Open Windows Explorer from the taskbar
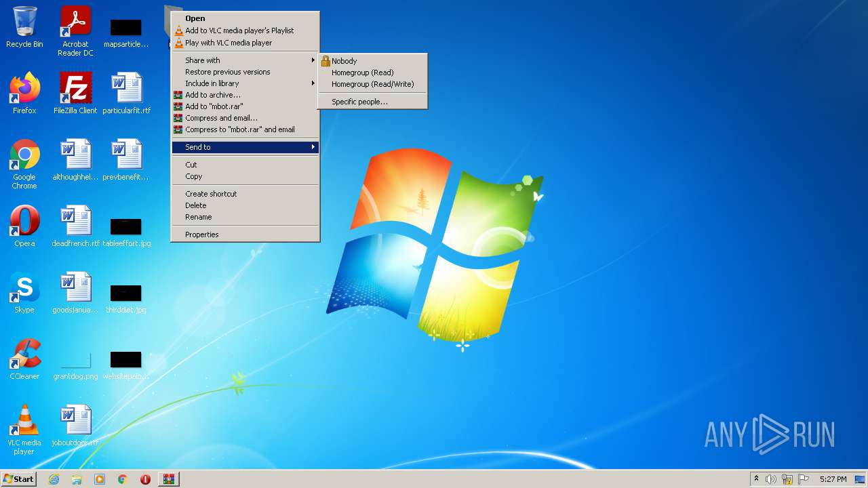Viewport: 868px width, 488px height. [x=77, y=479]
